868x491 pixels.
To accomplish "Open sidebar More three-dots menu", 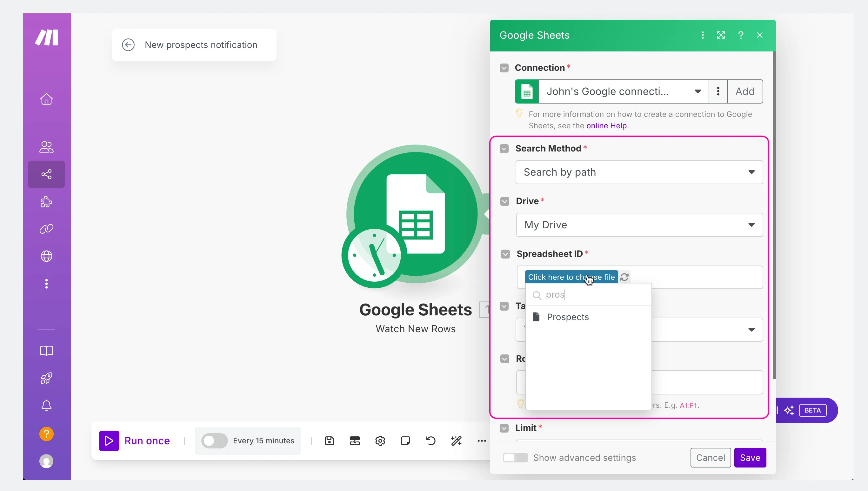I will 47,284.
